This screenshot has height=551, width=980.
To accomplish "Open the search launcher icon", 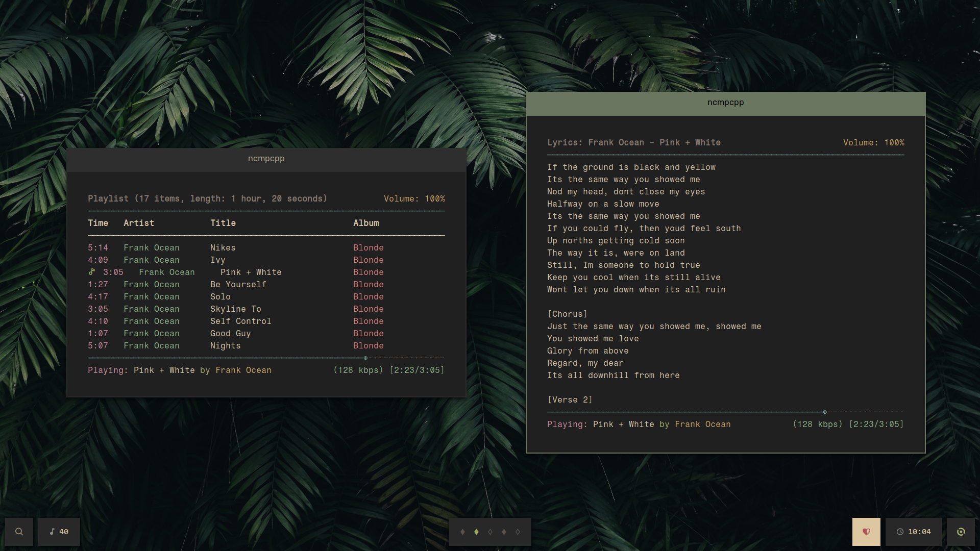I will [x=19, y=532].
